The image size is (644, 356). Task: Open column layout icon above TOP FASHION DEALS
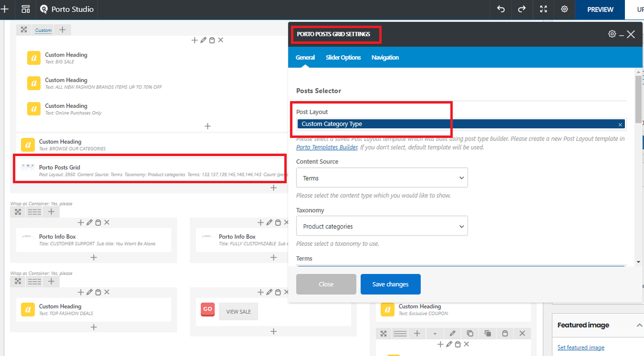tap(34, 281)
